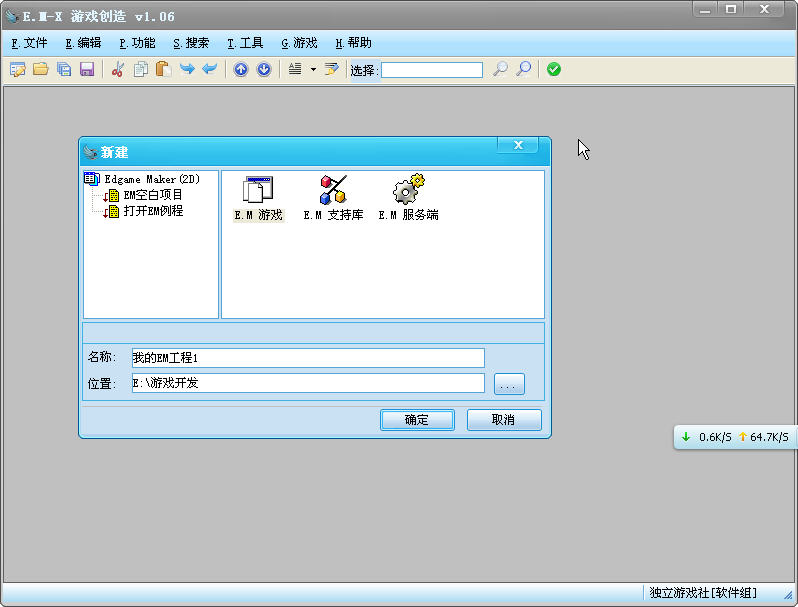Click the new project toolbar icon
This screenshot has width=798, height=607.
click(18, 69)
